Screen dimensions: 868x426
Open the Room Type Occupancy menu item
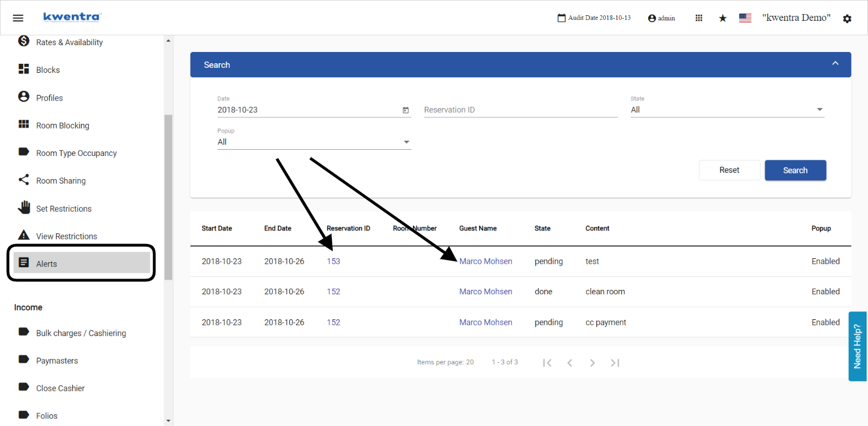click(76, 153)
